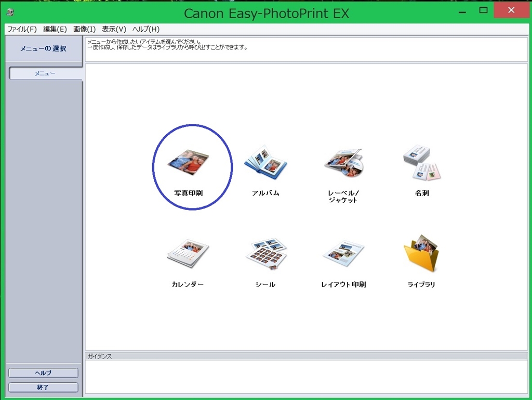532x400 pixels.
Task: Maximize the Easy-PhotoPrint EX window
Action: coord(483,10)
